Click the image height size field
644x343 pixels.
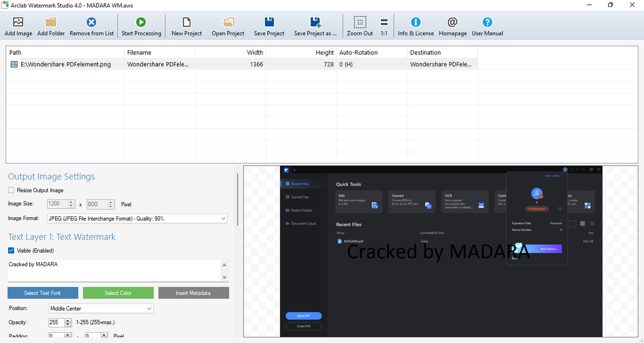pos(97,204)
